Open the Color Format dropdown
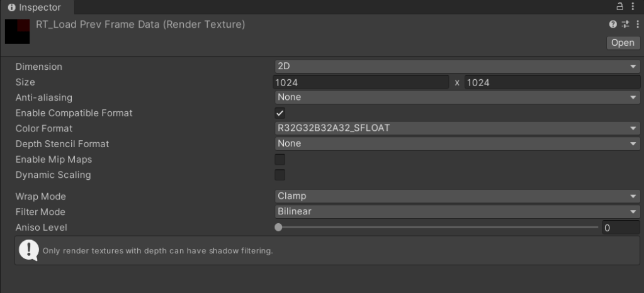This screenshot has width=644, height=293. click(457, 128)
